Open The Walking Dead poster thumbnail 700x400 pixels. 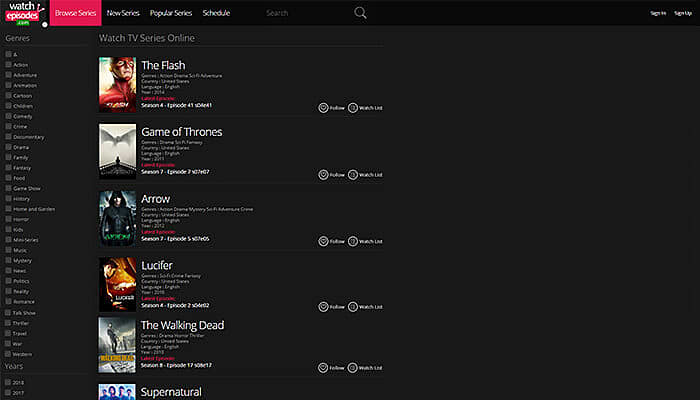117,345
